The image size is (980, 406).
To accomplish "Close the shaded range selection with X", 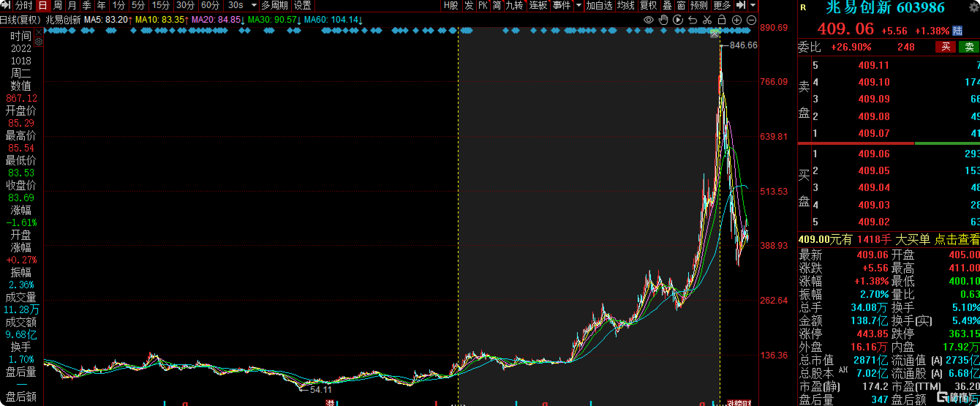I will (x=715, y=34).
